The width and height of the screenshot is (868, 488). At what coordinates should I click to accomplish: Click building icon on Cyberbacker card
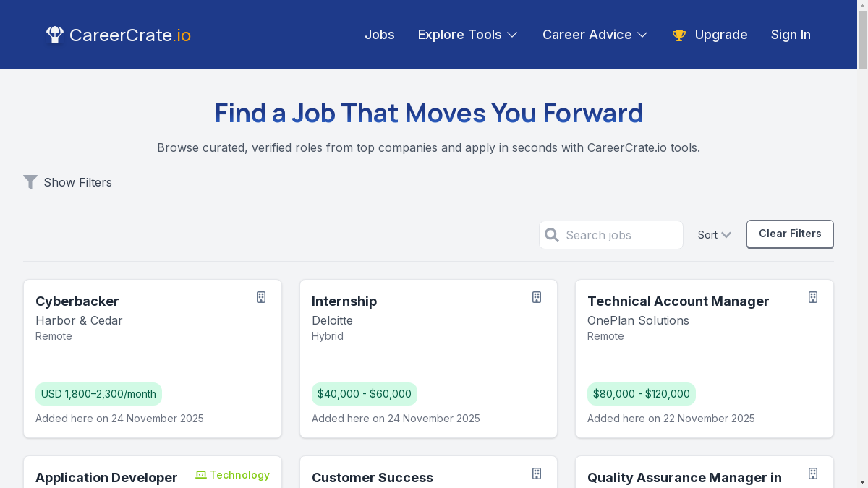tap(261, 297)
